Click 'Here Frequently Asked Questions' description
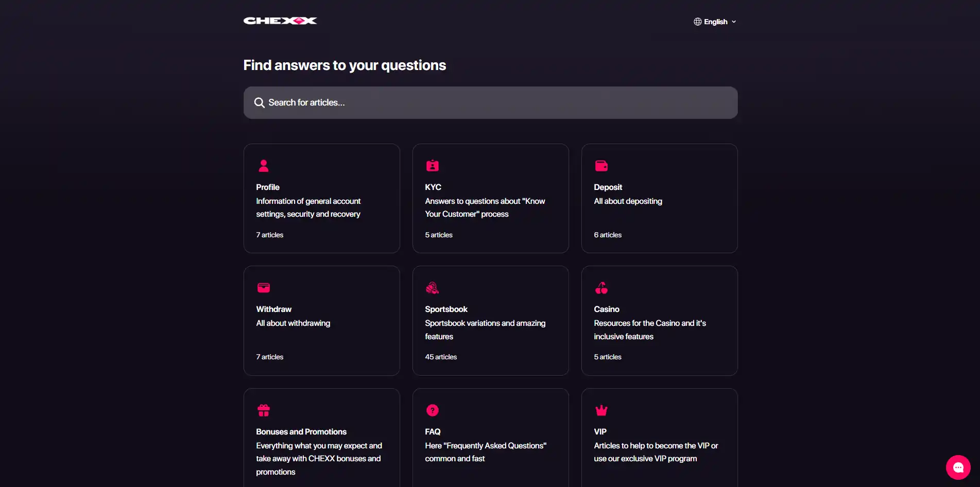980x487 pixels. 486,452
